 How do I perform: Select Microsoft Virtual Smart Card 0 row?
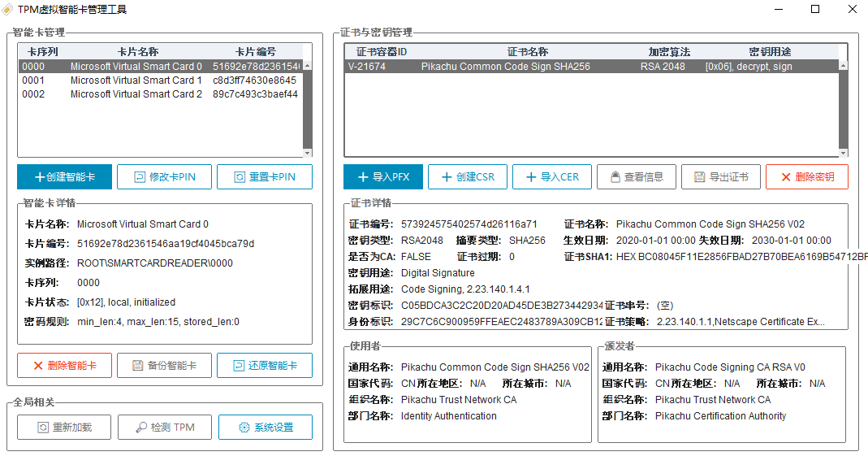pyautogui.click(x=161, y=67)
